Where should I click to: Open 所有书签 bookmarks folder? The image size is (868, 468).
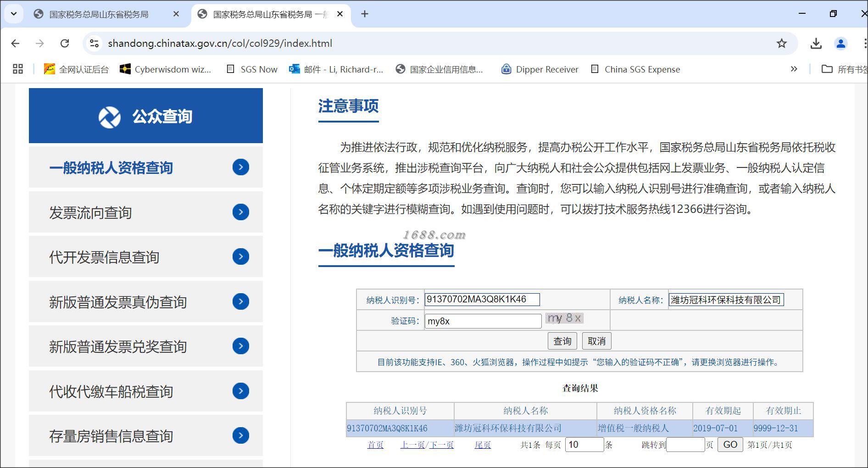coord(844,69)
